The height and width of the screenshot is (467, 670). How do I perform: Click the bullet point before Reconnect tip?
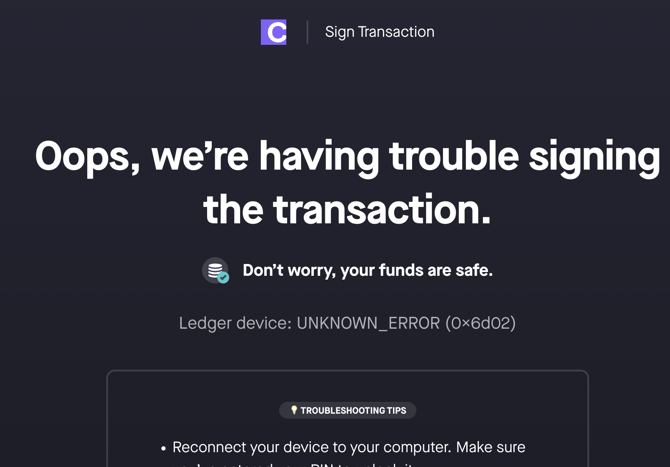point(163,448)
